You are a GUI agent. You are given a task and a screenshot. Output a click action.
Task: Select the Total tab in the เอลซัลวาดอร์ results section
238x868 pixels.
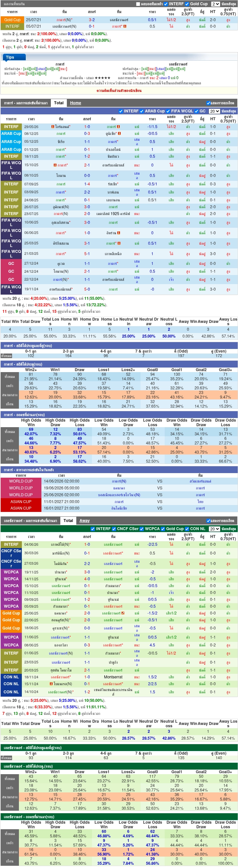click(68, 521)
